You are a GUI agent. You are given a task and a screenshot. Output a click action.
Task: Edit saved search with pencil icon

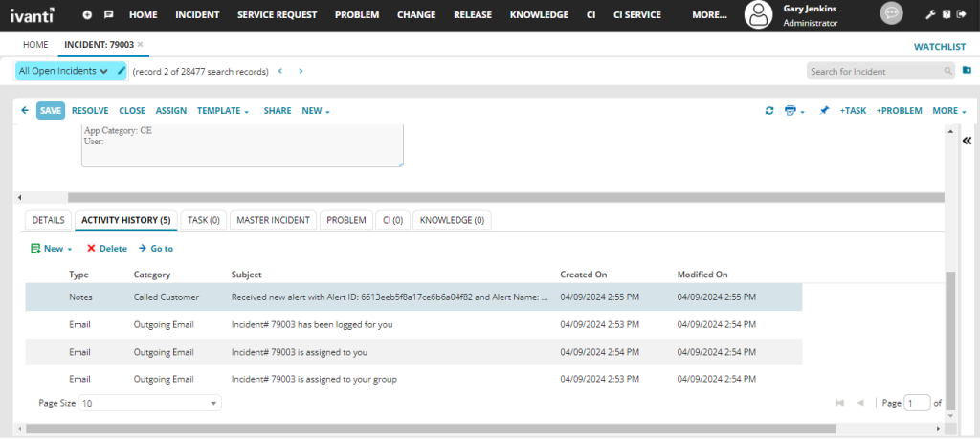tap(122, 71)
